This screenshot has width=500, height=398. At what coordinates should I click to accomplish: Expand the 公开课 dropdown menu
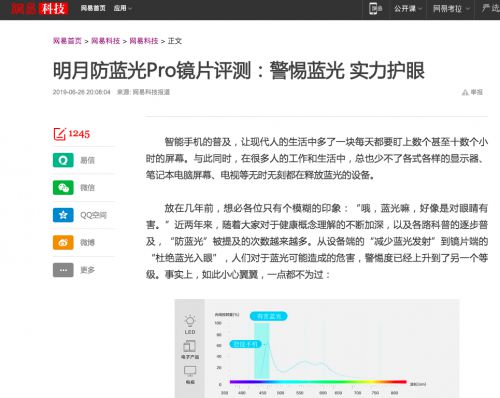(x=408, y=9)
